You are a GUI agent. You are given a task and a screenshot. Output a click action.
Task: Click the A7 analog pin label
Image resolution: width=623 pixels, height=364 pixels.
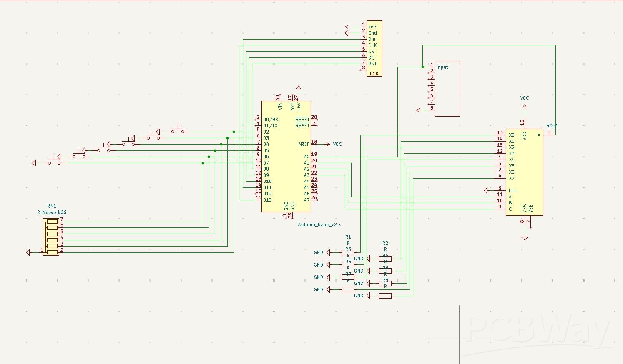coord(307,200)
